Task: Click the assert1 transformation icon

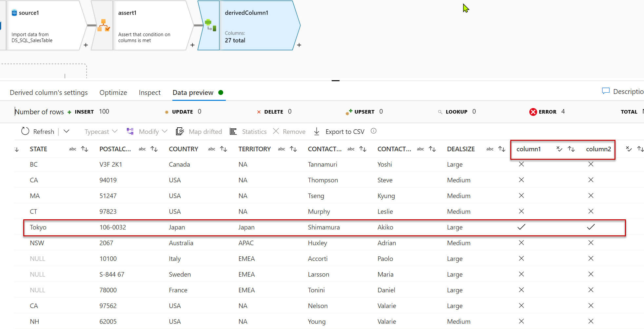Action: click(103, 25)
